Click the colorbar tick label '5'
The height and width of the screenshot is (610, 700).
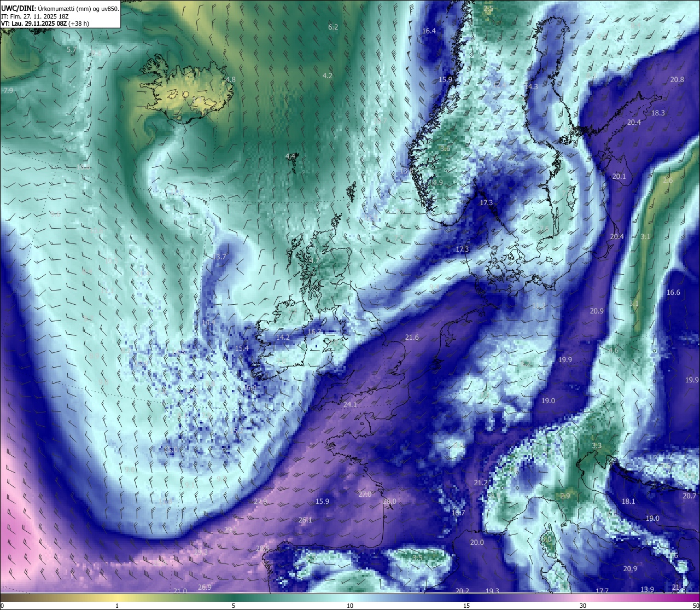(234, 605)
